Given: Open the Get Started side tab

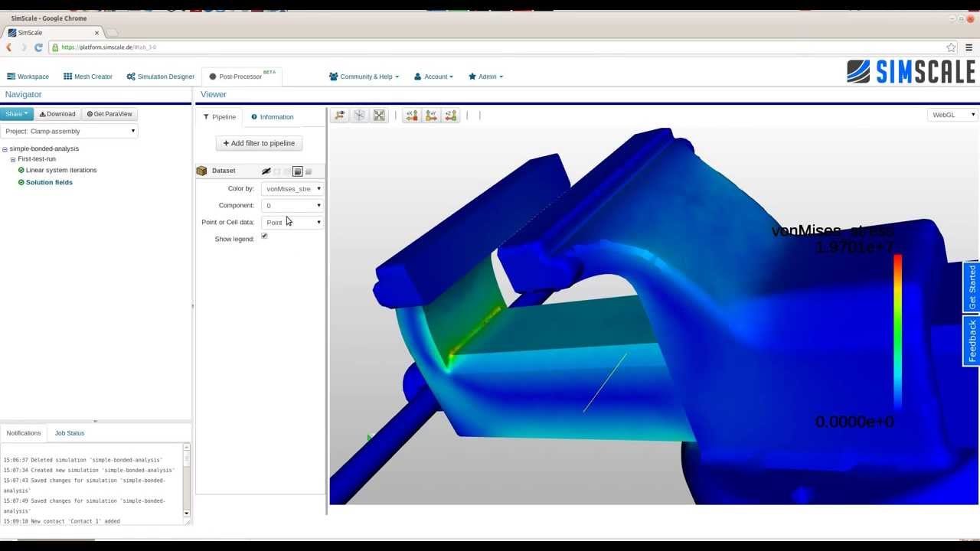Looking at the screenshot, I should (972, 287).
